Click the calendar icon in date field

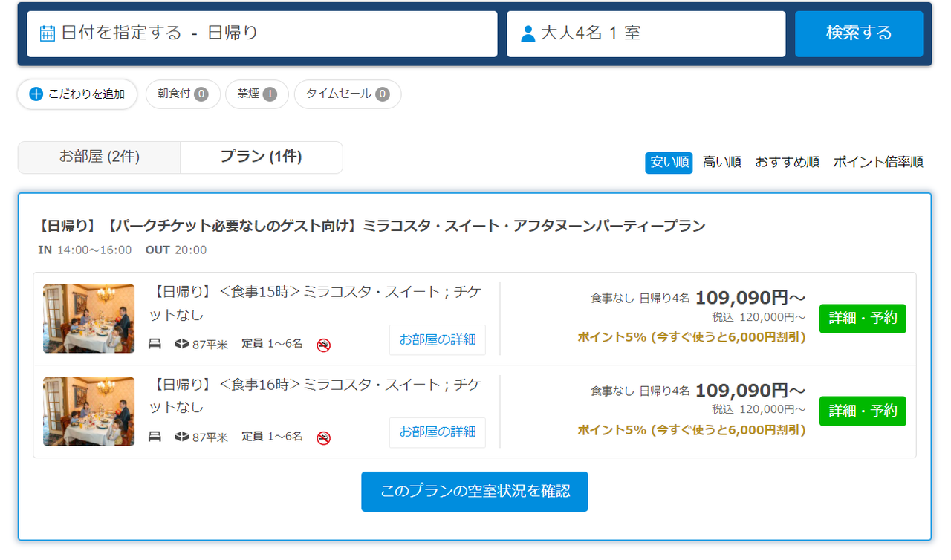click(x=48, y=33)
